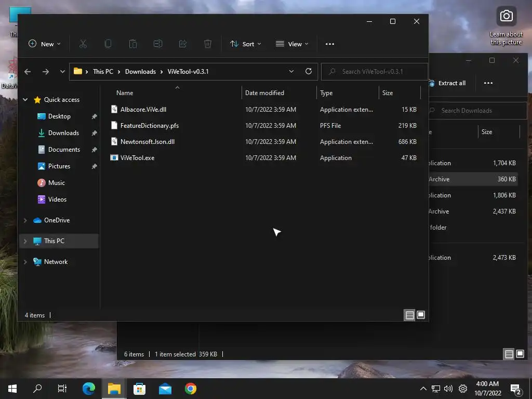
Task: Click This PC breadcrumb in address bar
Action: 103,72
